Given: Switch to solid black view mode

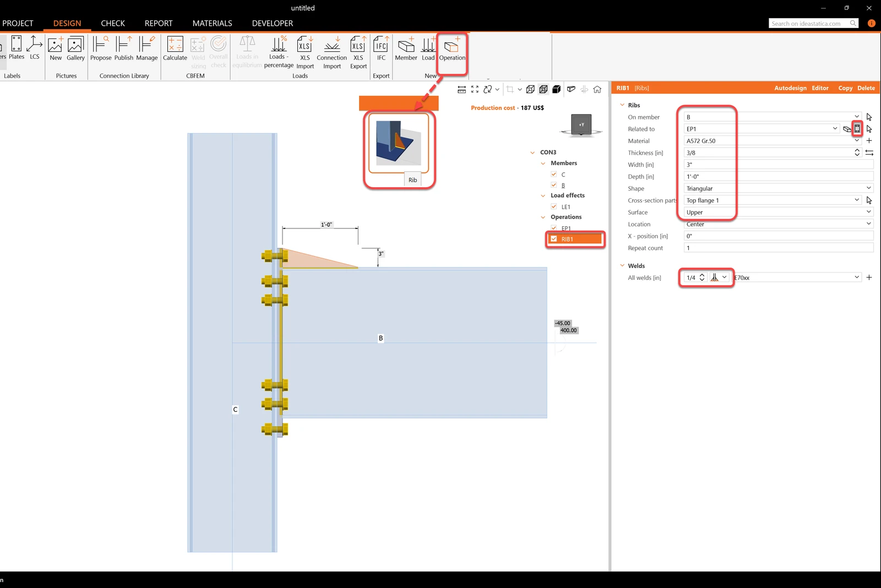Looking at the screenshot, I should (557, 89).
